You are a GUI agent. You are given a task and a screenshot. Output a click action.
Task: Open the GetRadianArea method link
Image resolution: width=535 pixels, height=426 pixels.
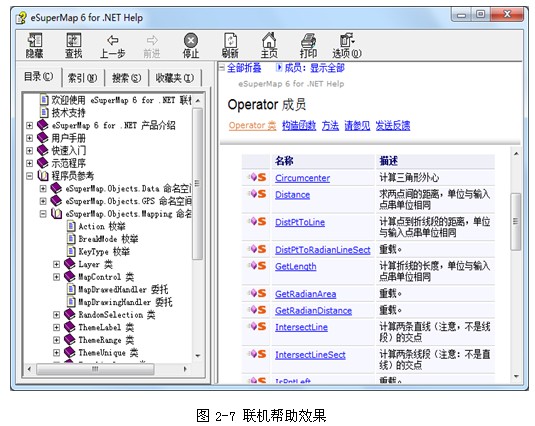coord(305,294)
